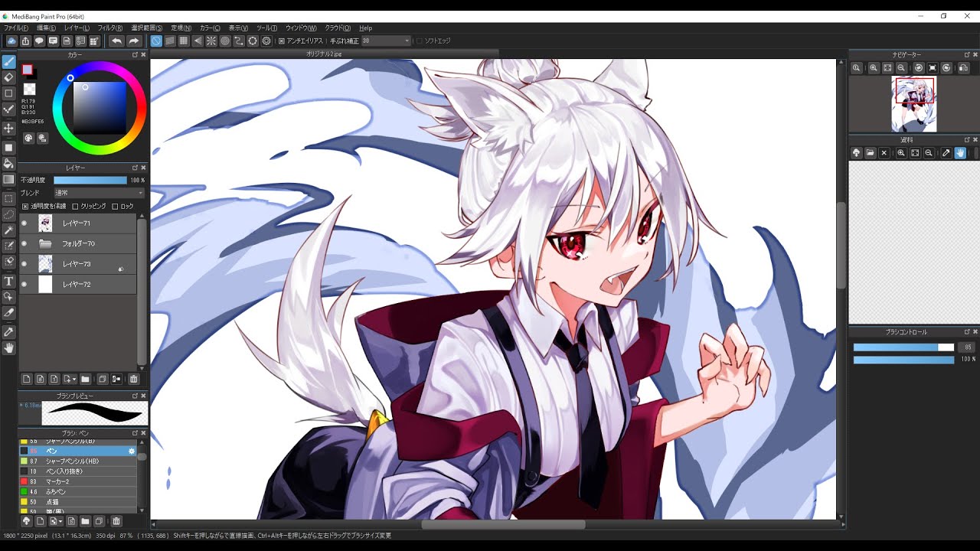980x551 pixels.
Task: Toggle the アンチエイリアス checkbox
Action: pos(282,41)
